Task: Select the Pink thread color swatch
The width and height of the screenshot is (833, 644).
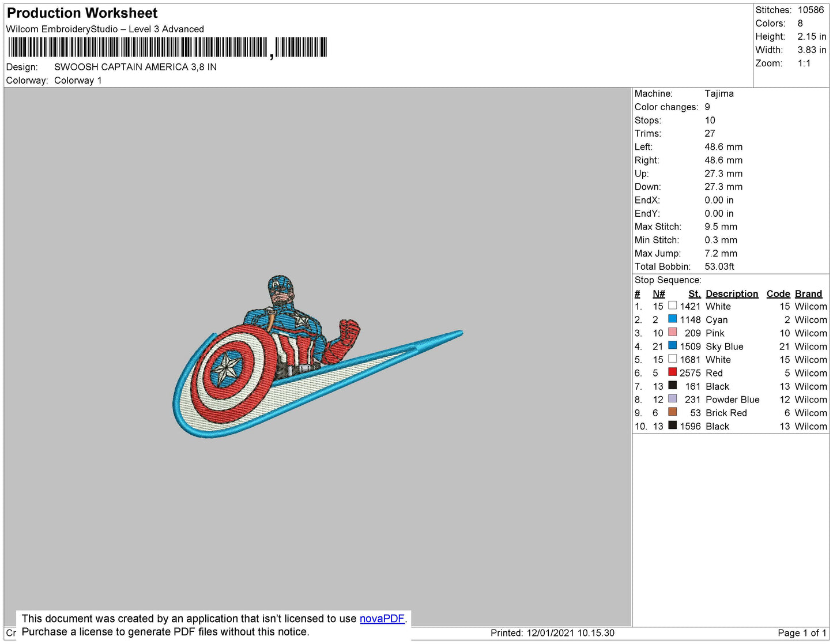Action: point(672,332)
